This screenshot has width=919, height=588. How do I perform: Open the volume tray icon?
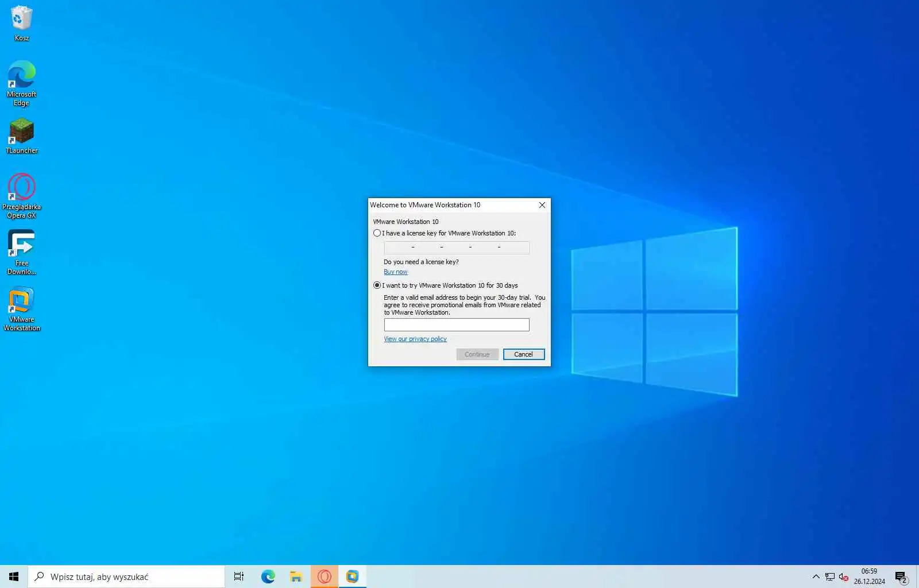coord(843,577)
